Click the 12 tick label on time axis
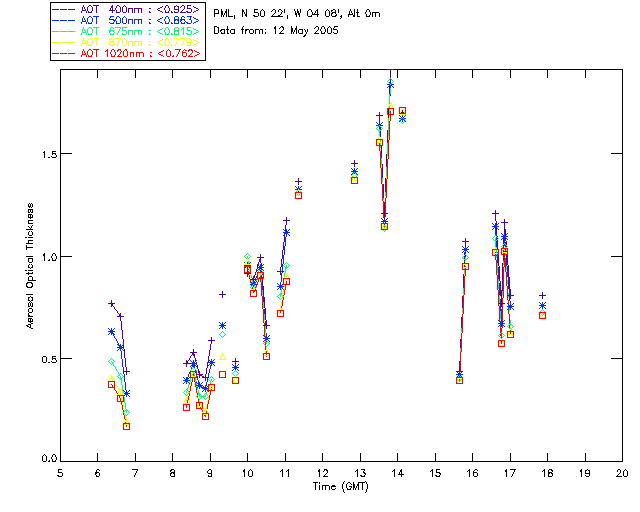 click(322, 471)
